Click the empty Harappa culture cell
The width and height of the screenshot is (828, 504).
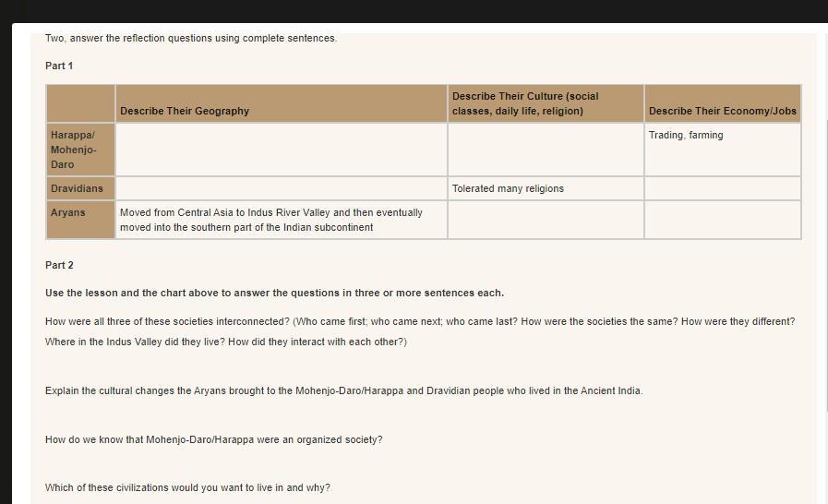tap(546, 150)
